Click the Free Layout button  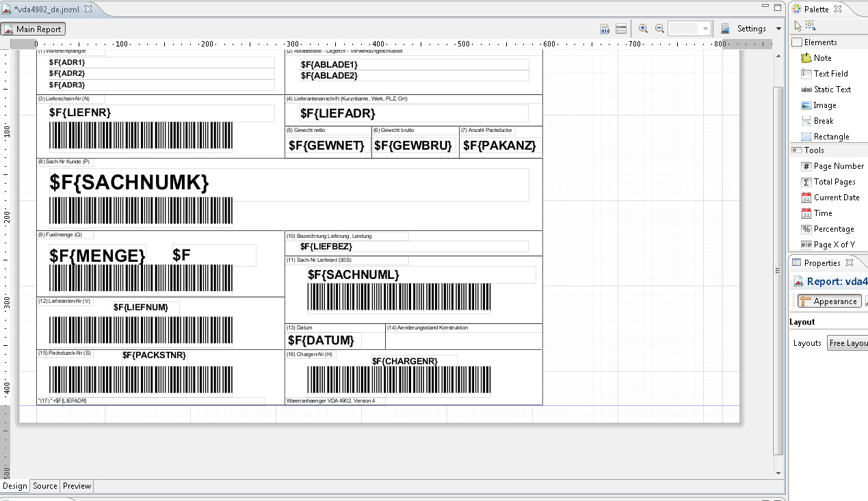point(847,343)
